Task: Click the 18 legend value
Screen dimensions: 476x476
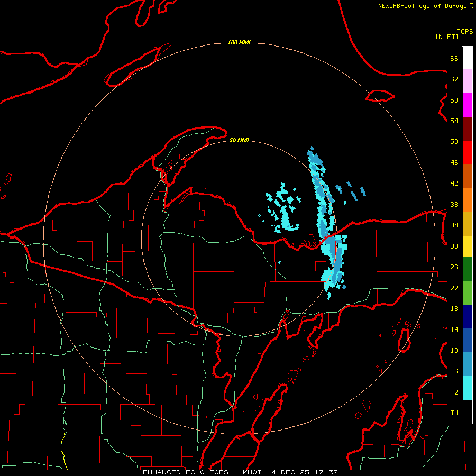Action: click(454, 309)
